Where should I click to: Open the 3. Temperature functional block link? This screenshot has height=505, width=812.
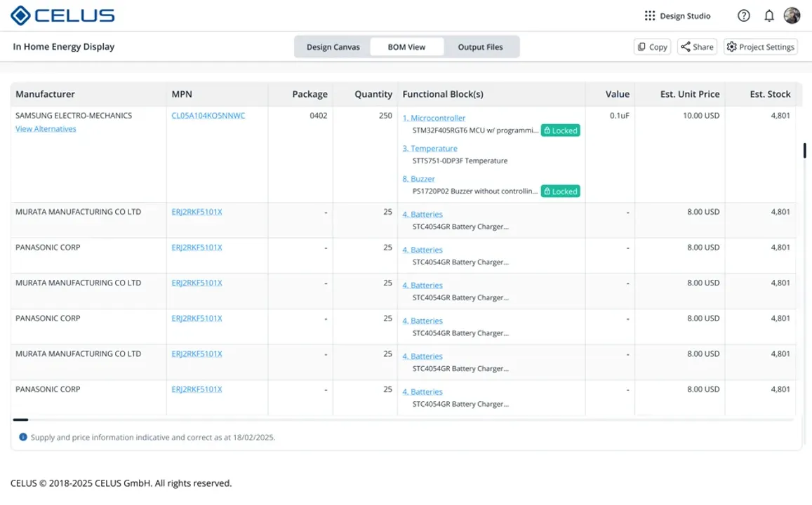[x=430, y=149]
